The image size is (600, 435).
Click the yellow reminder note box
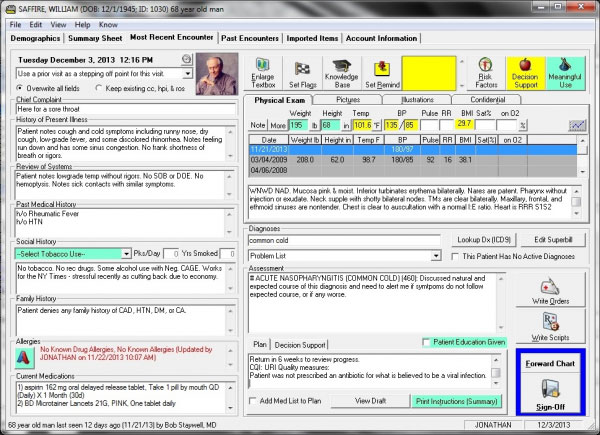tap(429, 73)
